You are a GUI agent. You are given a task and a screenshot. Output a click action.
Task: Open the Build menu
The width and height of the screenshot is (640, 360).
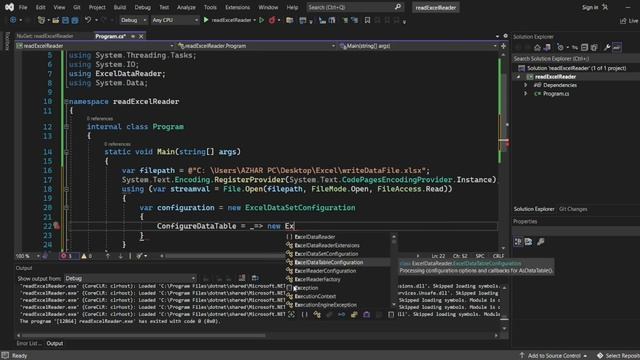pos(120,7)
